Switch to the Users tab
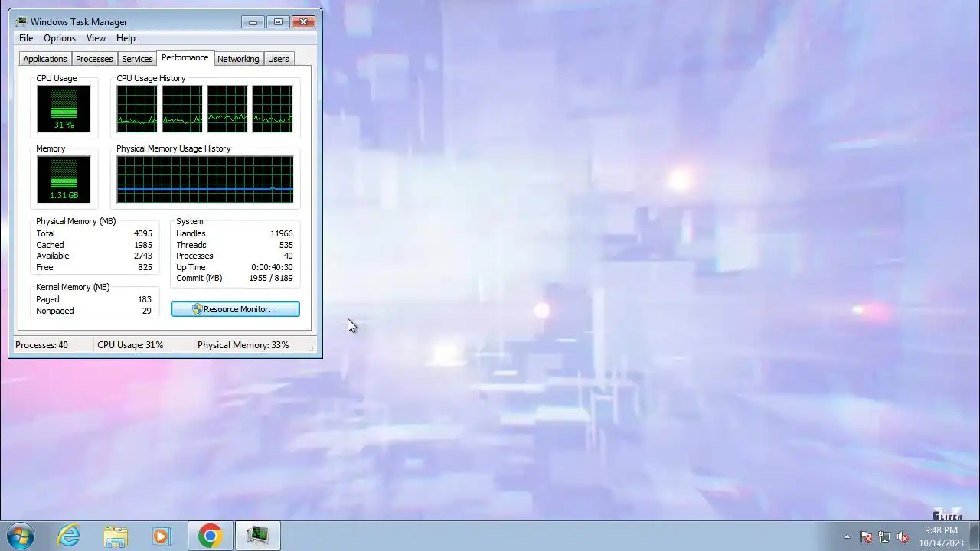 [x=279, y=59]
